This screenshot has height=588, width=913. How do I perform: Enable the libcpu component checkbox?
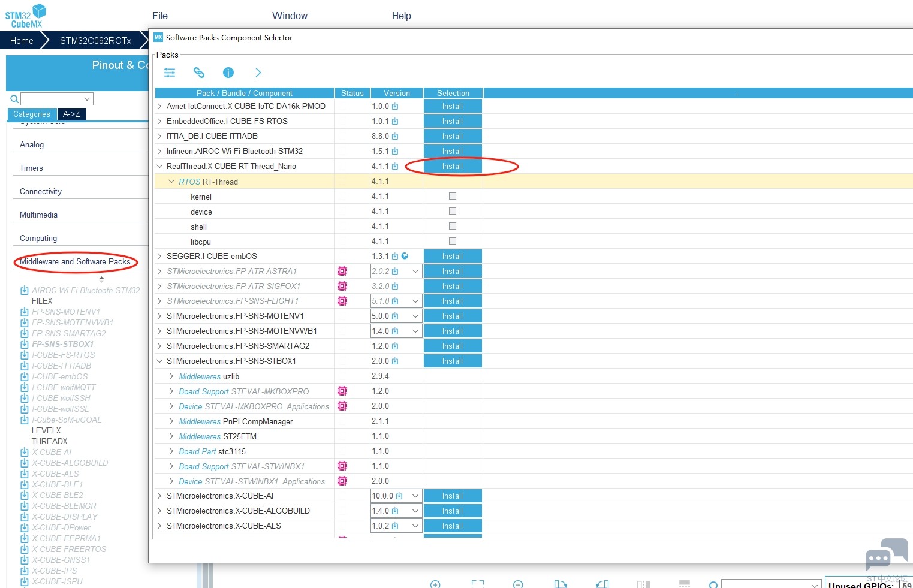tap(453, 241)
